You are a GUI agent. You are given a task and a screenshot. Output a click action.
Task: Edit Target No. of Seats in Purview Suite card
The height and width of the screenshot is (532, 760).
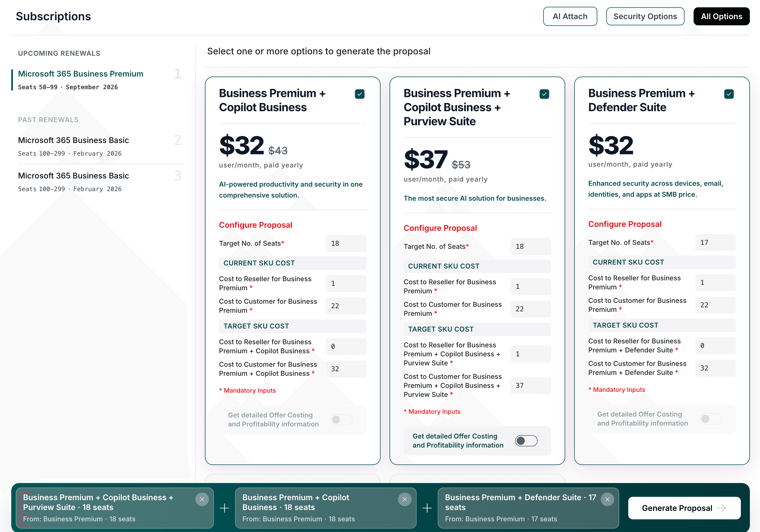[531, 246]
